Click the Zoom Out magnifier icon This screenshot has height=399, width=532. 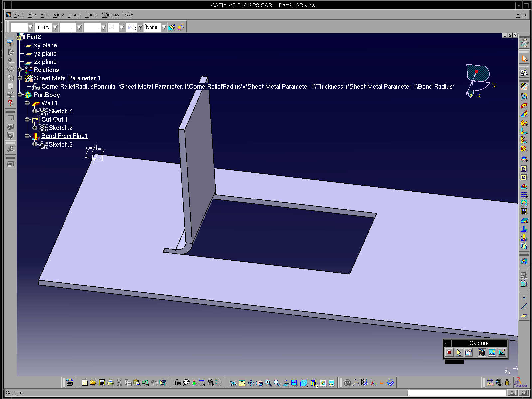point(277,383)
